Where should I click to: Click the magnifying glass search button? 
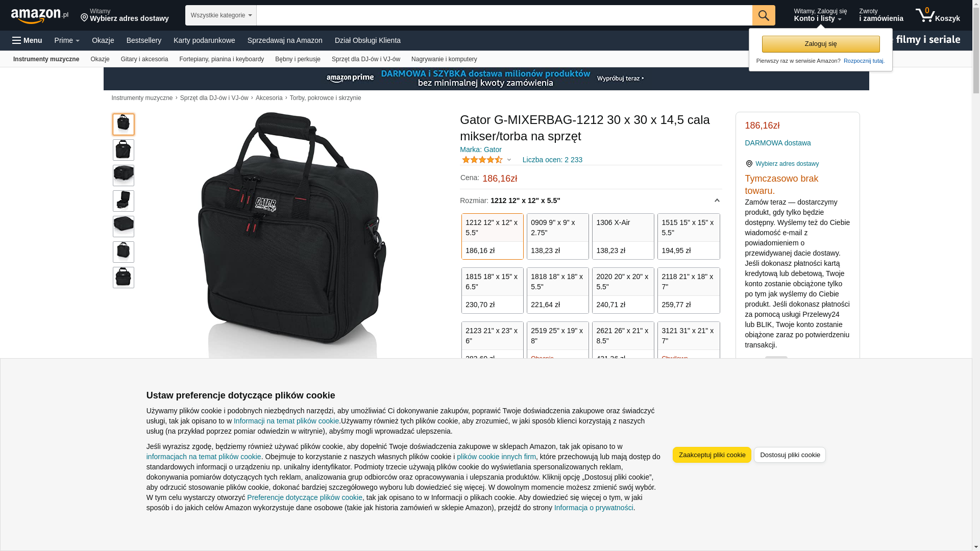[x=764, y=15]
